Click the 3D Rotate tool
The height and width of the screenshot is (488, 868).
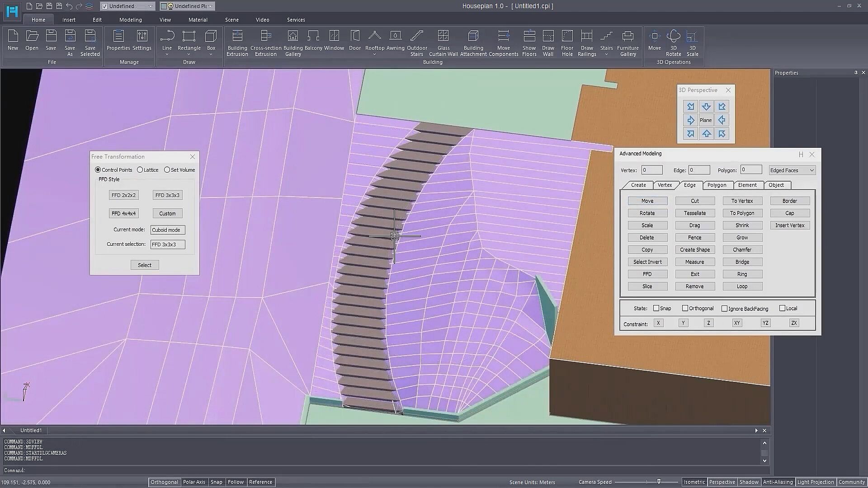point(673,36)
